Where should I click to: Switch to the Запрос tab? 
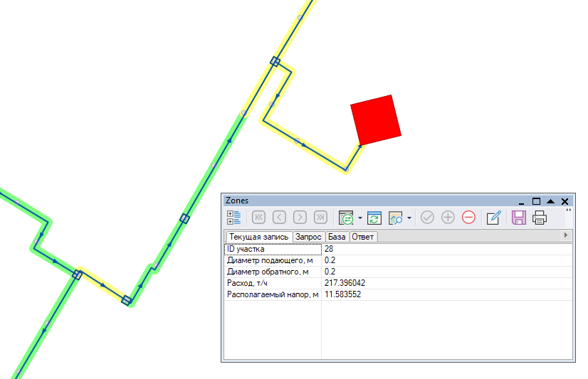click(308, 237)
